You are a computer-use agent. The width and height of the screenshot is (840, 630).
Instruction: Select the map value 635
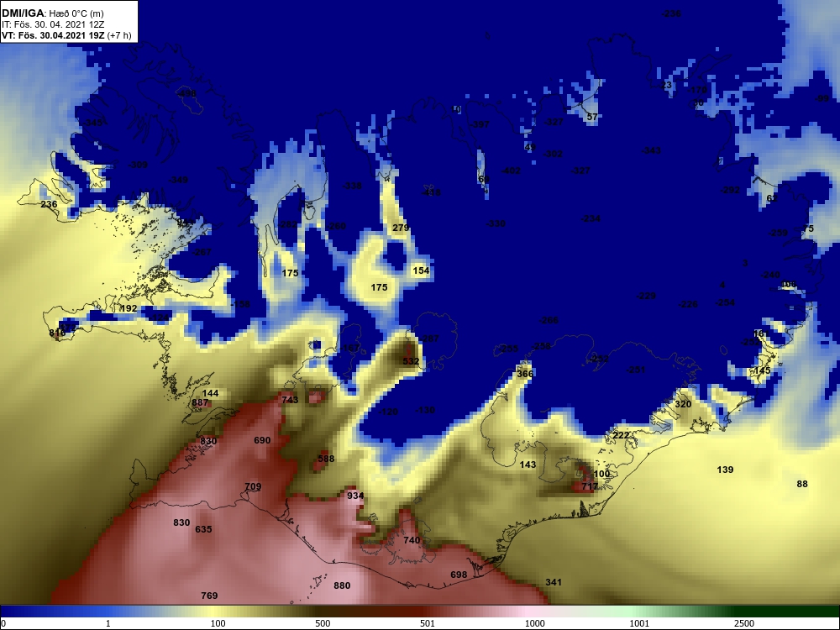[203, 529]
